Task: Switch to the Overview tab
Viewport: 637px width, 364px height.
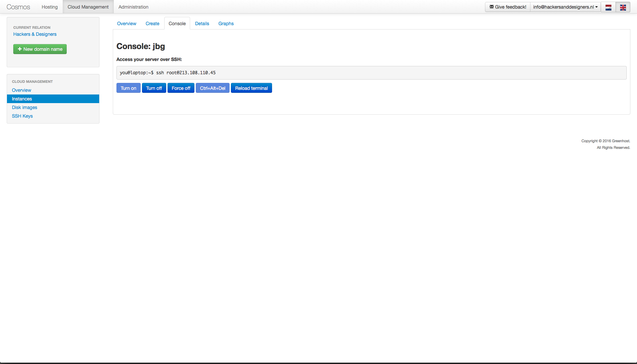Action: coord(127,24)
